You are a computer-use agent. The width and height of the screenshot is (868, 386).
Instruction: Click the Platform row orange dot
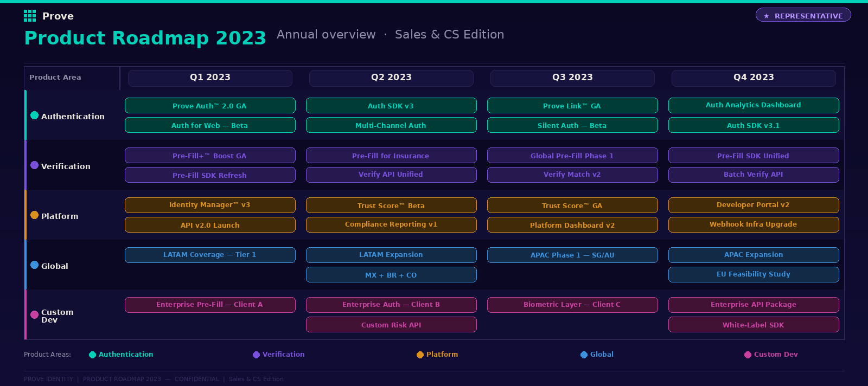pyautogui.click(x=34, y=215)
